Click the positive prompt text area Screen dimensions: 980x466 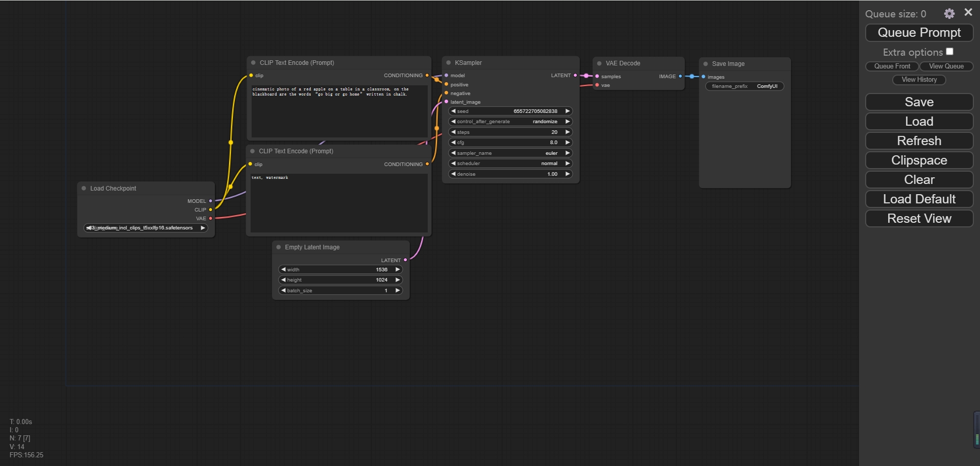(x=339, y=111)
